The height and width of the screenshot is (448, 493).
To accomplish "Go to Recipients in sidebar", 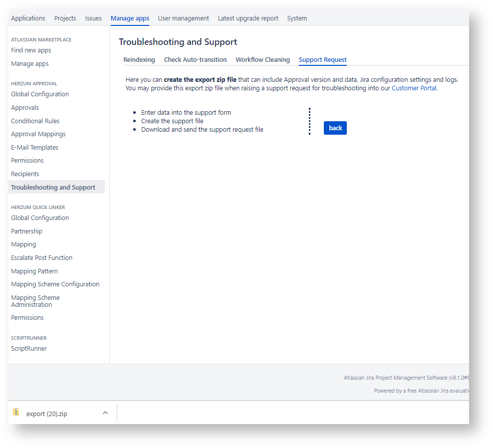I will coord(25,174).
